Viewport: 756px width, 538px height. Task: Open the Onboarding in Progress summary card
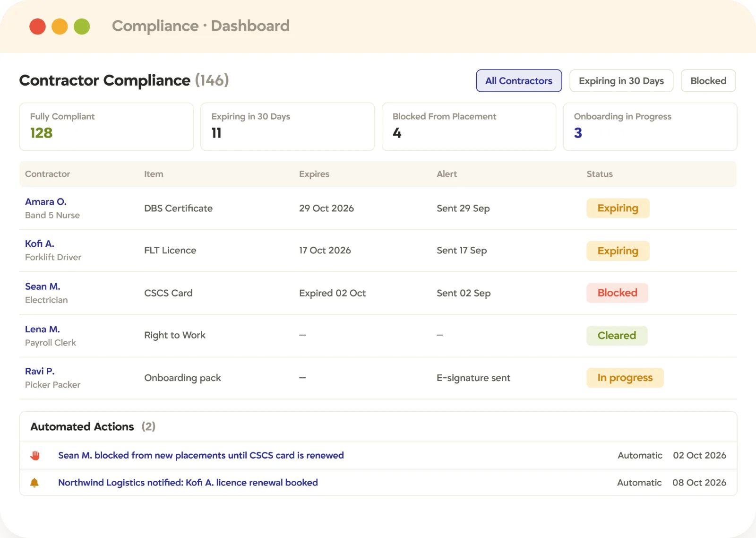point(650,127)
